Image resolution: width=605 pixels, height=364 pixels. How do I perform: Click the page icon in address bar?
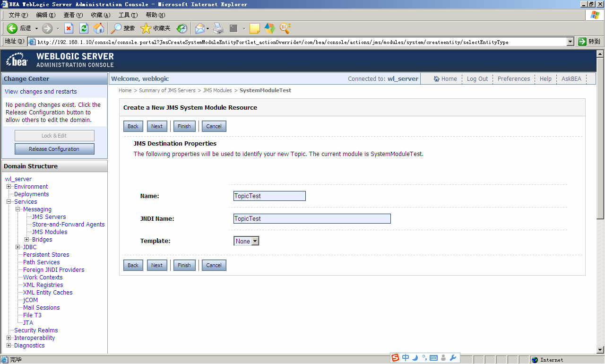[x=32, y=42]
